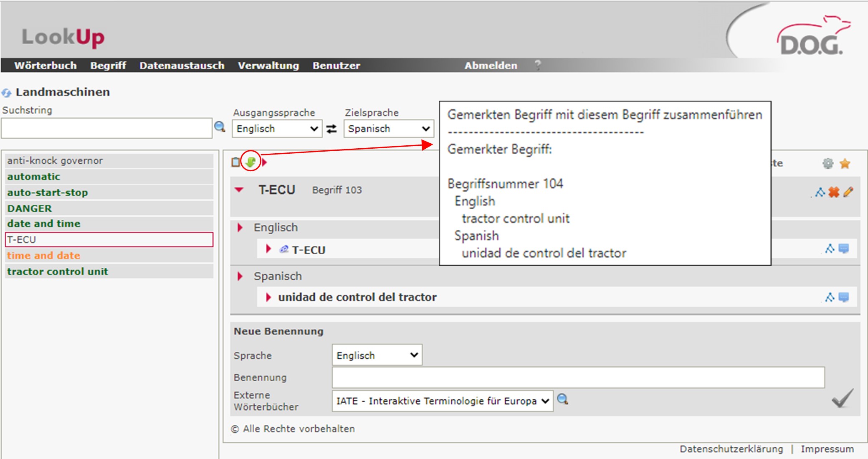Click the Abmelden logout link
Image resolution: width=868 pixels, height=459 pixels.
click(491, 66)
